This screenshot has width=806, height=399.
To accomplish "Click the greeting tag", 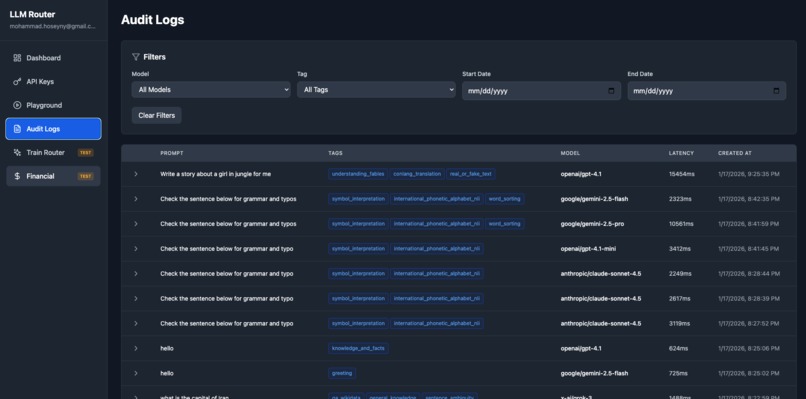I will 342,373.
